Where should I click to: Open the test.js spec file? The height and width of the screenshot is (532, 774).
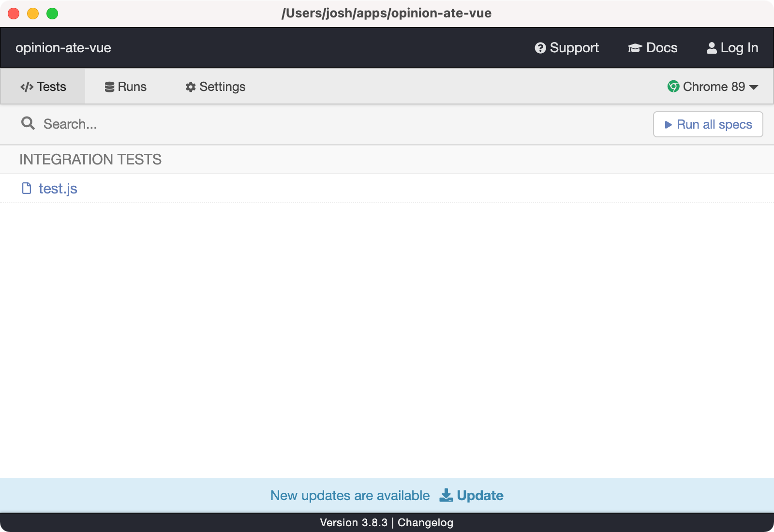pos(58,189)
